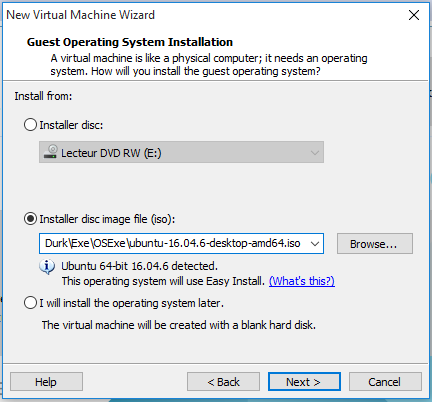Expand the Lecteur DVD RW (E:) dropdown

click(181, 152)
